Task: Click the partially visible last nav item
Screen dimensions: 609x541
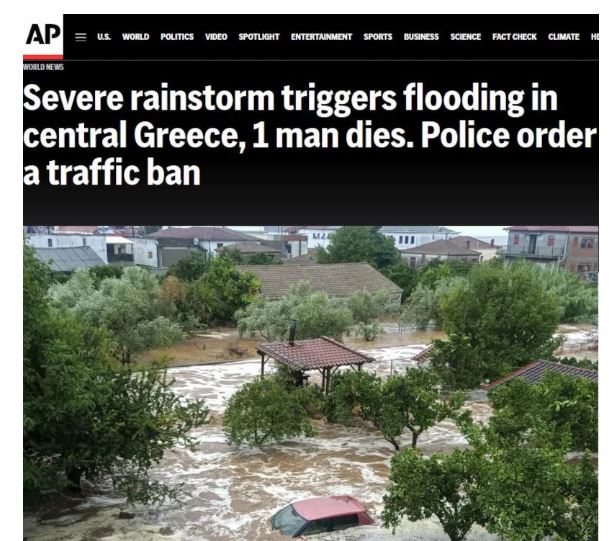Action: click(x=595, y=37)
